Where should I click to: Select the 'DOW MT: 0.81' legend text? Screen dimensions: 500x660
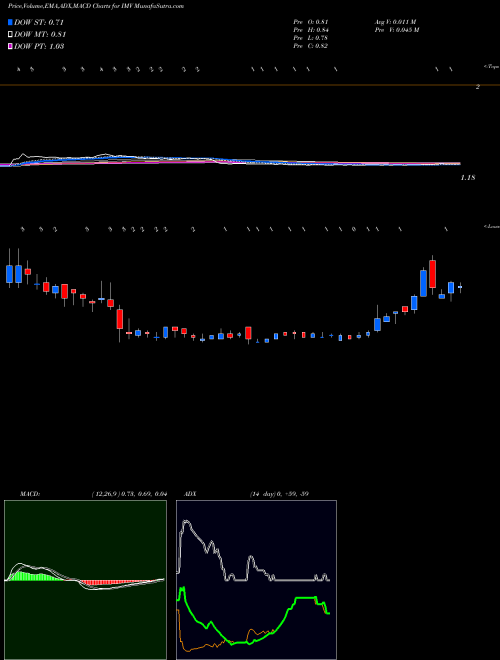(40, 35)
